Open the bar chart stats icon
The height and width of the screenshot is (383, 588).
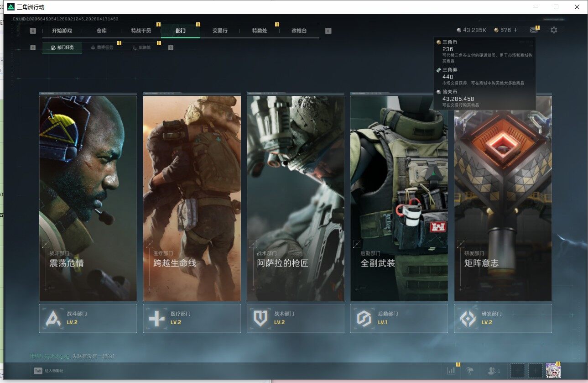452,371
